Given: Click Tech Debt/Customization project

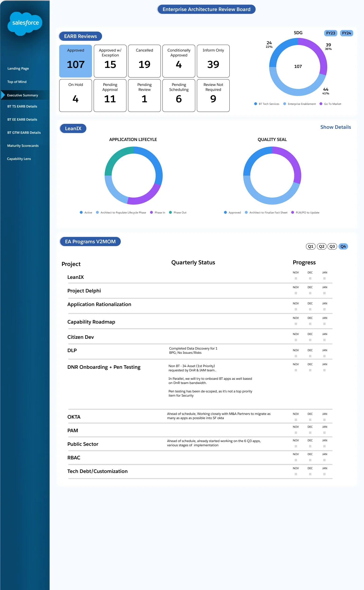Looking at the screenshot, I should pyautogui.click(x=98, y=471).
